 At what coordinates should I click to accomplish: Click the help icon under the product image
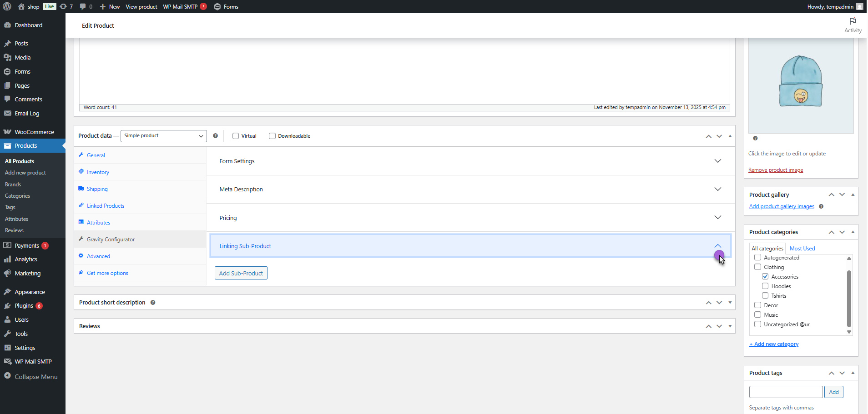point(755,138)
